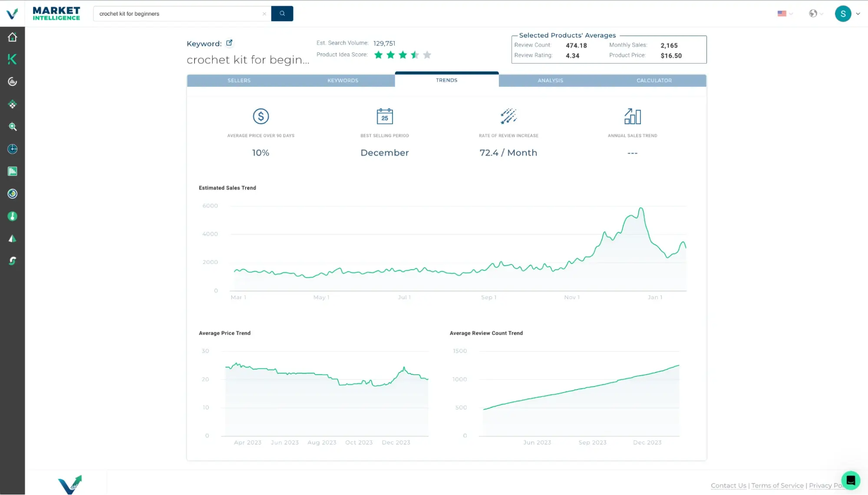Click the Average Review Count Trend heading
Viewport: 868px width, 495px height.
click(486, 333)
